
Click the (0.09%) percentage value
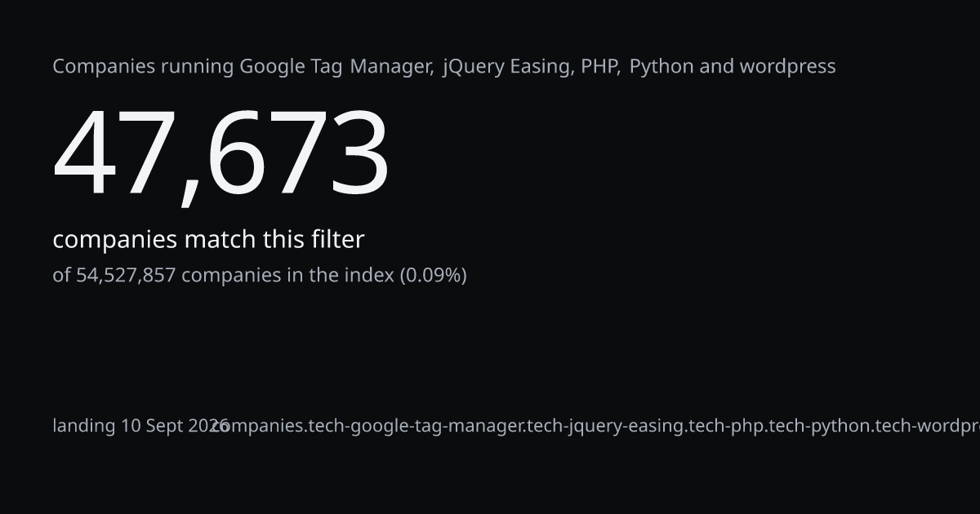click(x=433, y=275)
